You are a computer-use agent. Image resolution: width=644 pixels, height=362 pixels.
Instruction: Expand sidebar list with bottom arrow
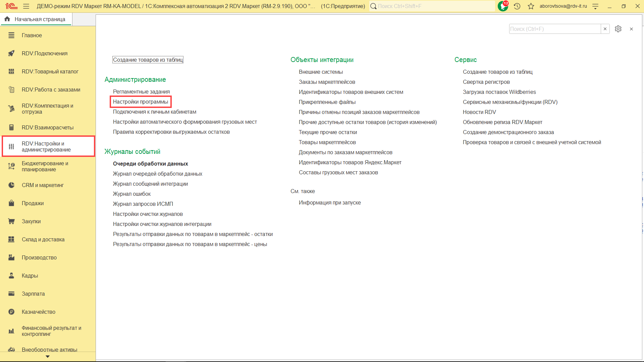tap(48, 357)
